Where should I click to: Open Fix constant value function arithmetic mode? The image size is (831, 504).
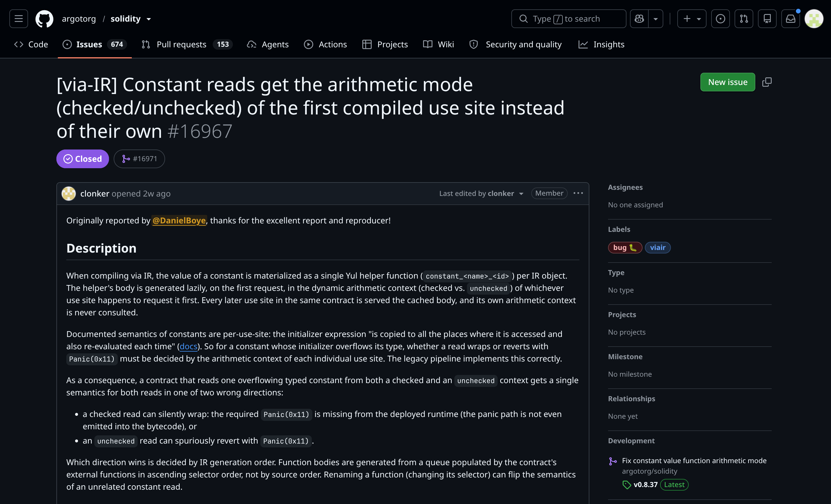pyautogui.click(x=694, y=460)
